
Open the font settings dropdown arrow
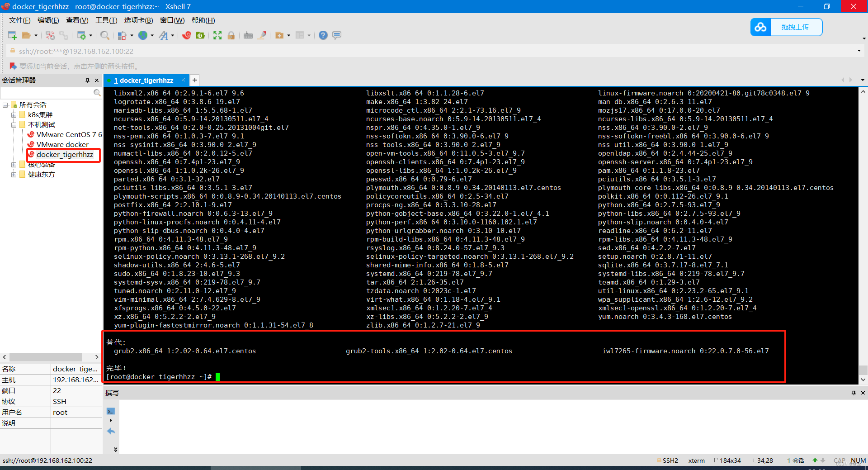click(173, 35)
